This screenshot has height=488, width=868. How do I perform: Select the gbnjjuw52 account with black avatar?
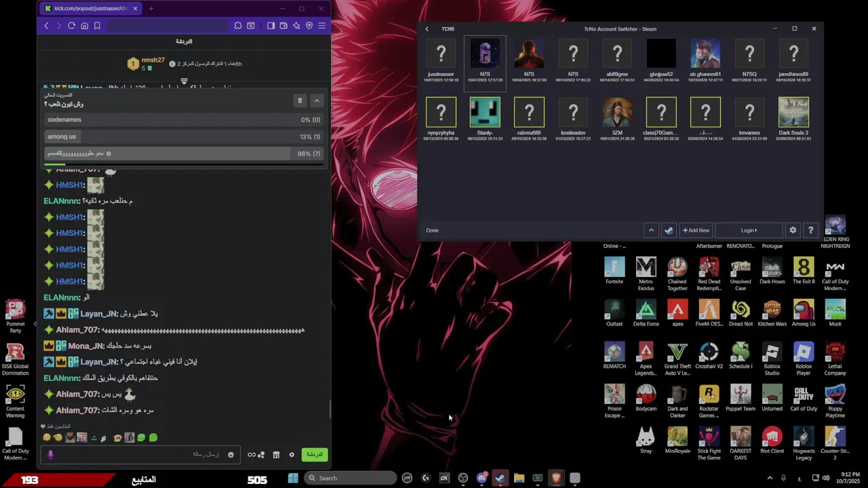click(661, 61)
